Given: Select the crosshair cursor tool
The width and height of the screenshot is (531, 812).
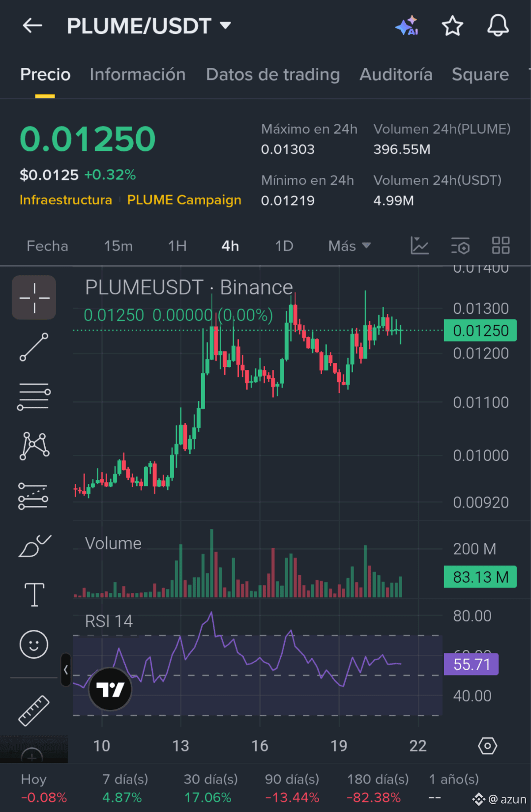Looking at the screenshot, I should (x=34, y=298).
